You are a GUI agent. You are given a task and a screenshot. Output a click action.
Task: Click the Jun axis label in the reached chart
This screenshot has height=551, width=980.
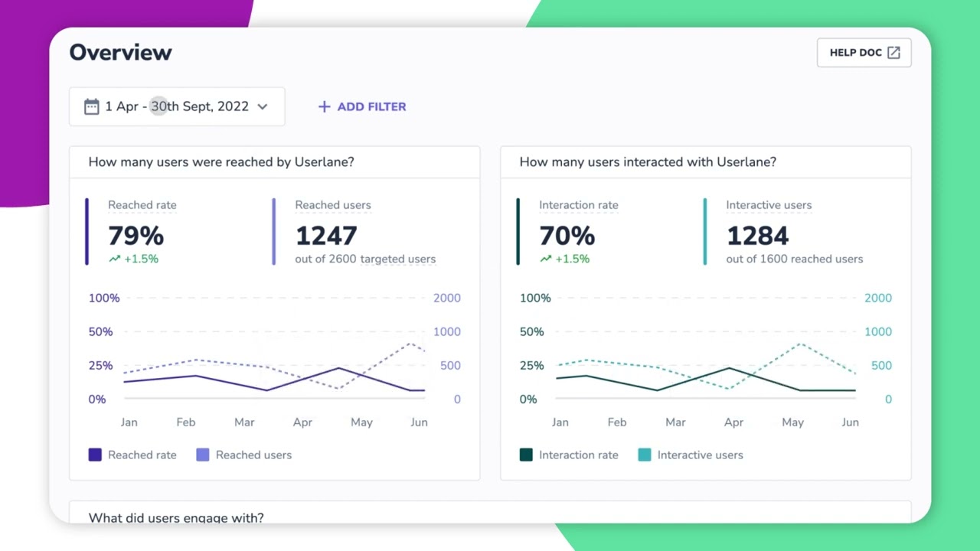tap(419, 422)
